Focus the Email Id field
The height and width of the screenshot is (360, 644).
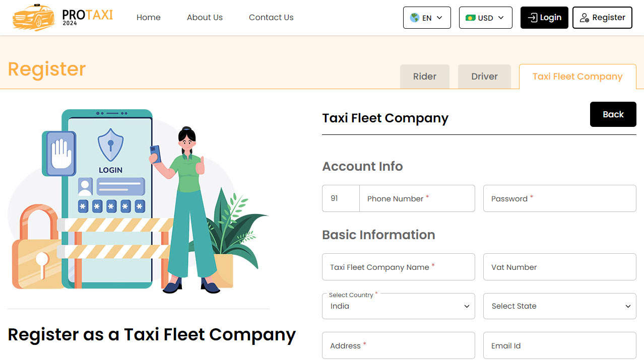point(560,345)
